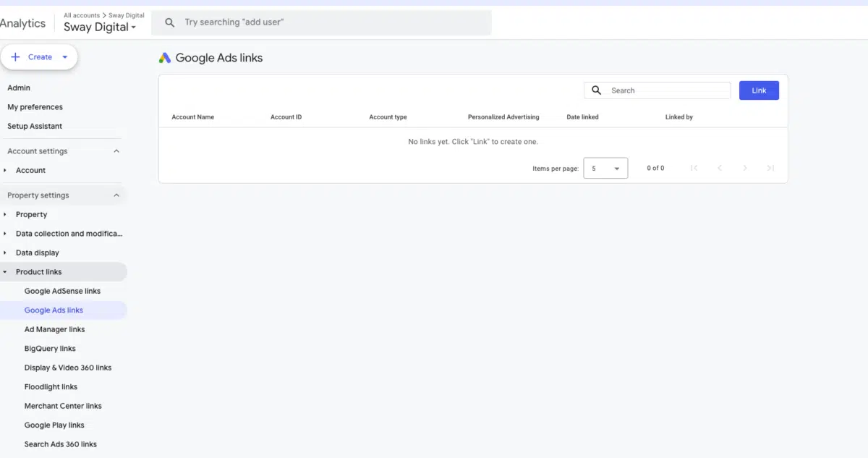
Task: Click Account type column header
Action: coord(388,117)
